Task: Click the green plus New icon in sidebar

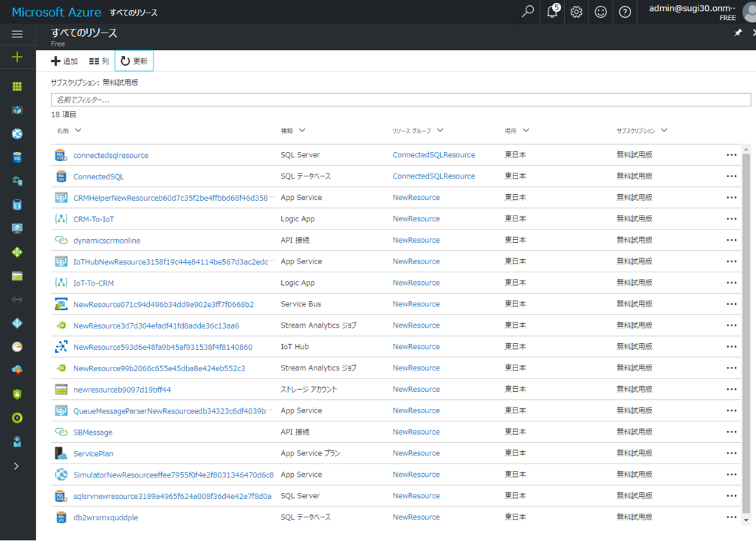Action: pyautogui.click(x=18, y=57)
